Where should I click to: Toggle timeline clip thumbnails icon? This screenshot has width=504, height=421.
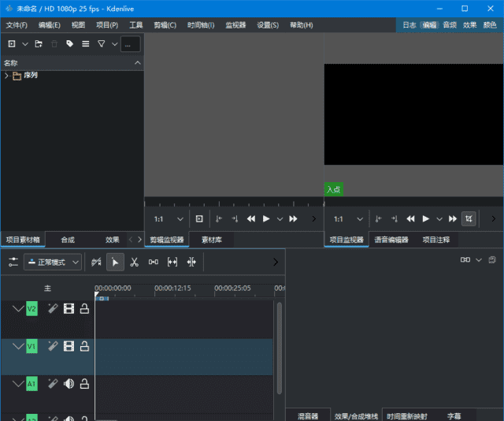(x=96, y=262)
